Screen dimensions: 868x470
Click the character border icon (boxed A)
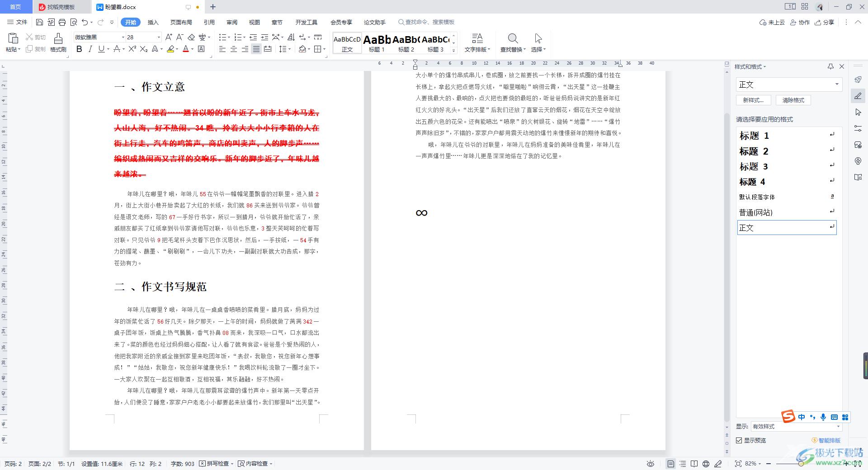202,49
